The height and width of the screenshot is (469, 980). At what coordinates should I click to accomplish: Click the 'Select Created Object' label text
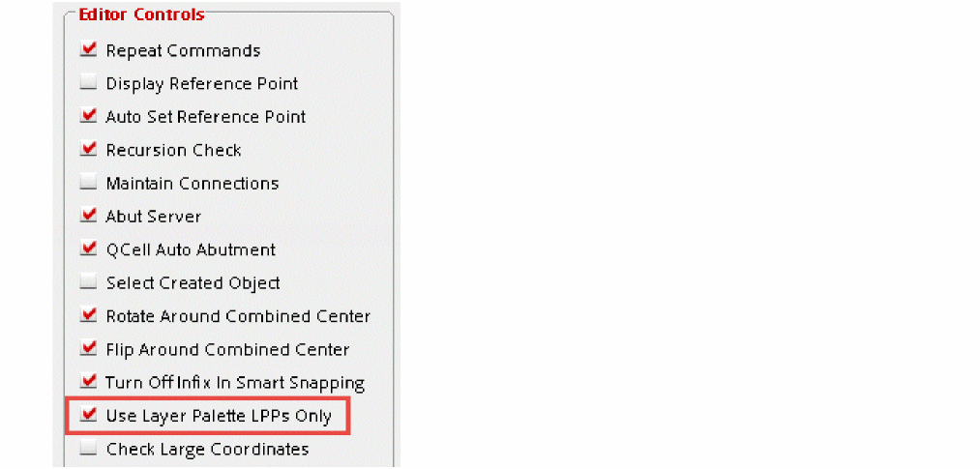[193, 283]
